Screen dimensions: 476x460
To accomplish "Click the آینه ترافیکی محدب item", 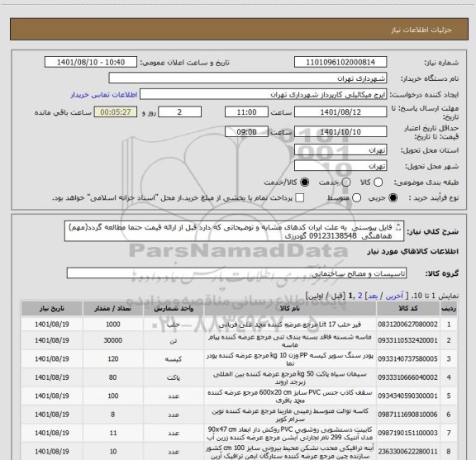I will pos(290,452).
